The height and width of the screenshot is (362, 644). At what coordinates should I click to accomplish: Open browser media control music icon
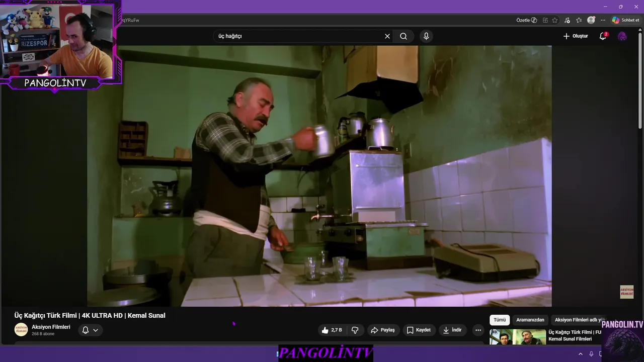click(568, 20)
